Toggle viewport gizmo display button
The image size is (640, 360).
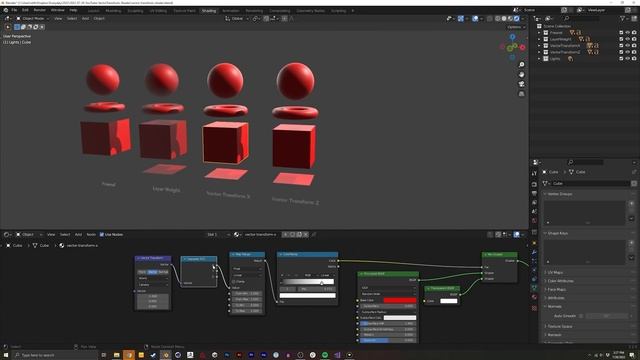point(461,18)
